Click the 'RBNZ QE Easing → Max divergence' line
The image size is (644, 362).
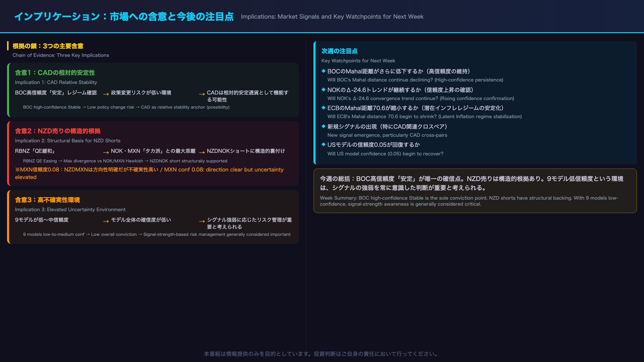pos(125,161)
